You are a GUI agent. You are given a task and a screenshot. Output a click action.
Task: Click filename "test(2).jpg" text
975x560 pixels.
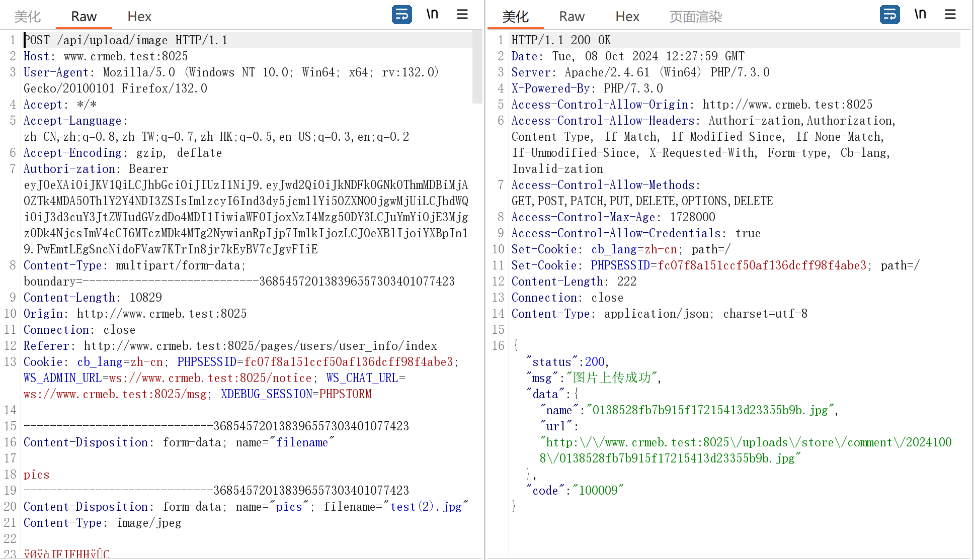coord(426,507)
